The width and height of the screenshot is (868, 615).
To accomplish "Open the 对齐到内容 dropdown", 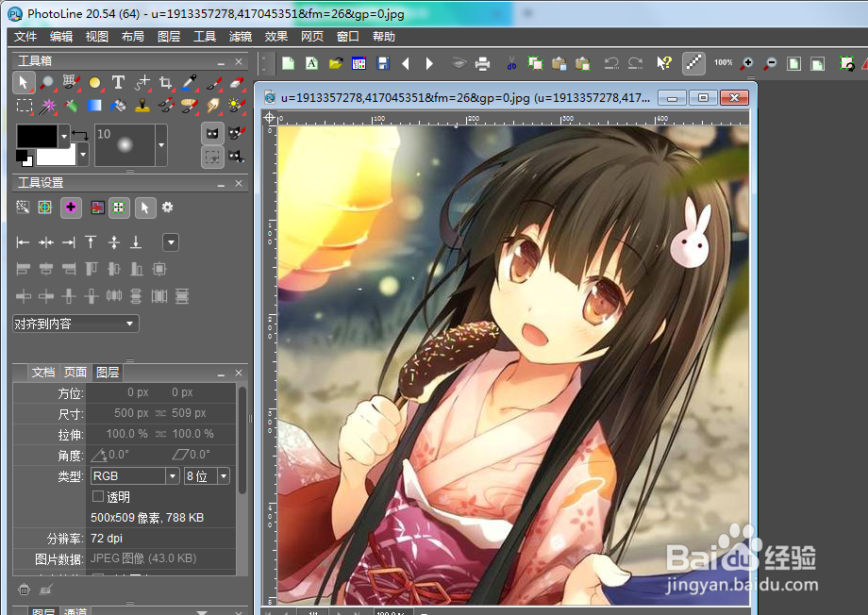I will click(75, 324).
